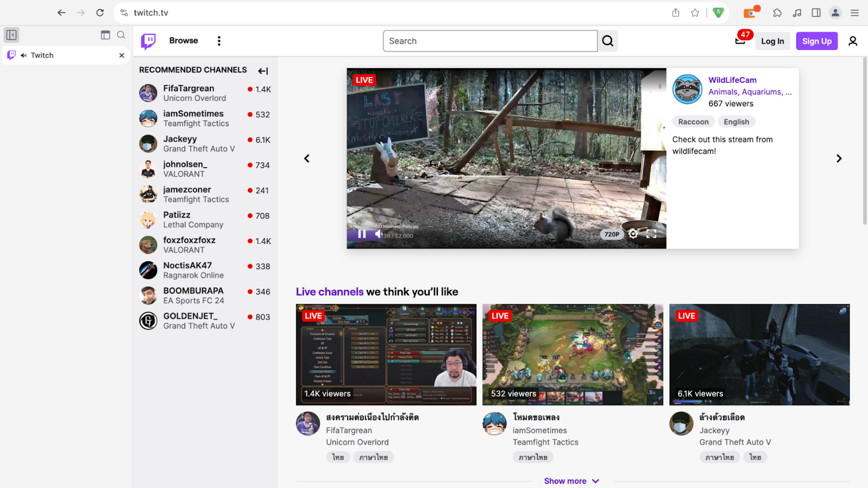The image size is (868, 488).
Task: Click the site info icon in address bar
Action: click(124, 12)
